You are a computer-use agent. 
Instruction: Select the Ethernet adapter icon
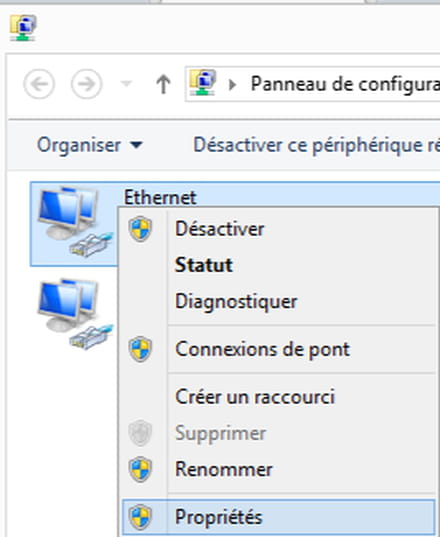coord(75,222)
